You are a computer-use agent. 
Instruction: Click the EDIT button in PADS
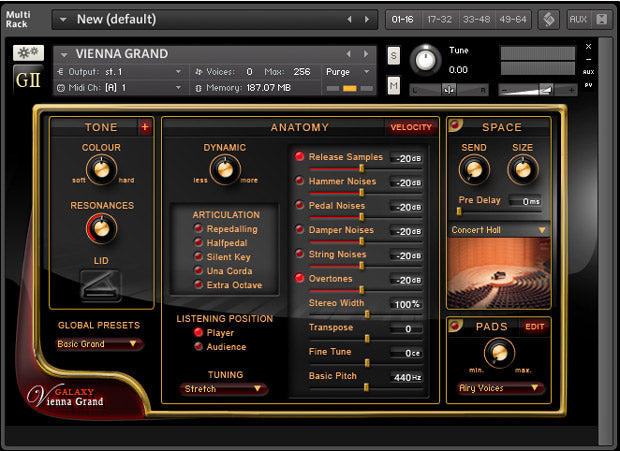pyautogui.click(x=536, y=326)
